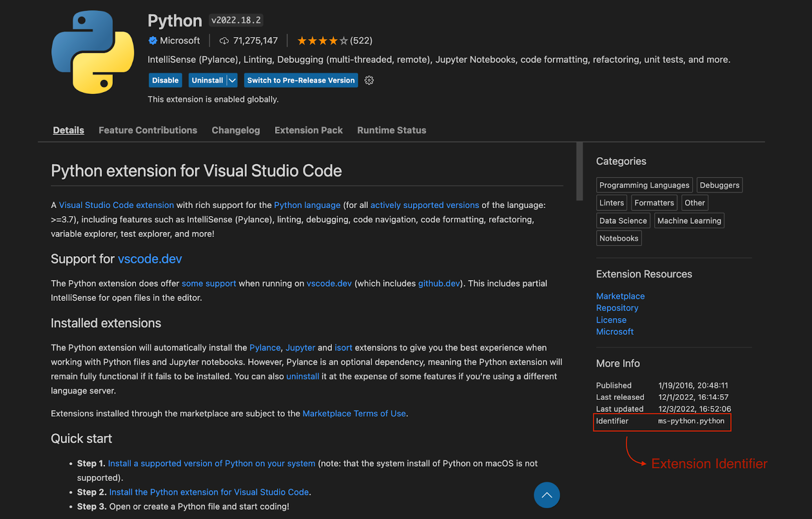Select the Machine Learning category tag

(689, 220)
